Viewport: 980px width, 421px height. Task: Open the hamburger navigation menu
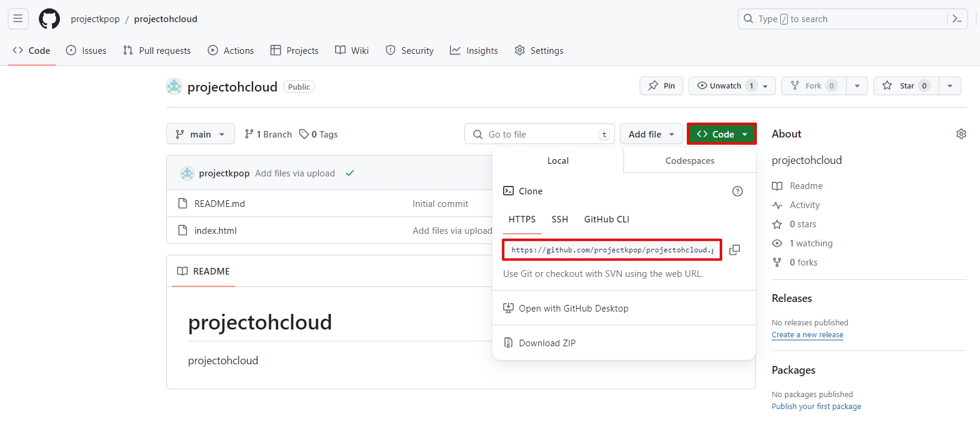[18, 19]
